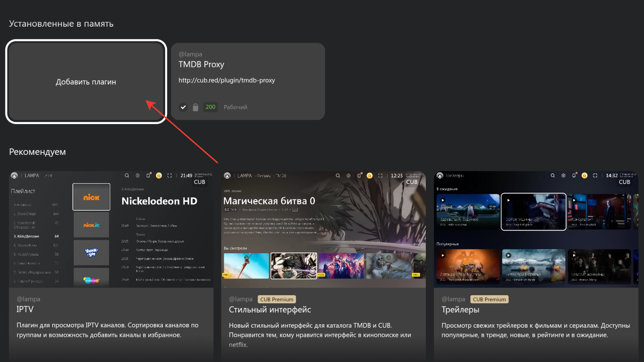
Task: Click the LAMPA logo in IPTV preview
Action: pyautogui.click(x=14, y=176)
